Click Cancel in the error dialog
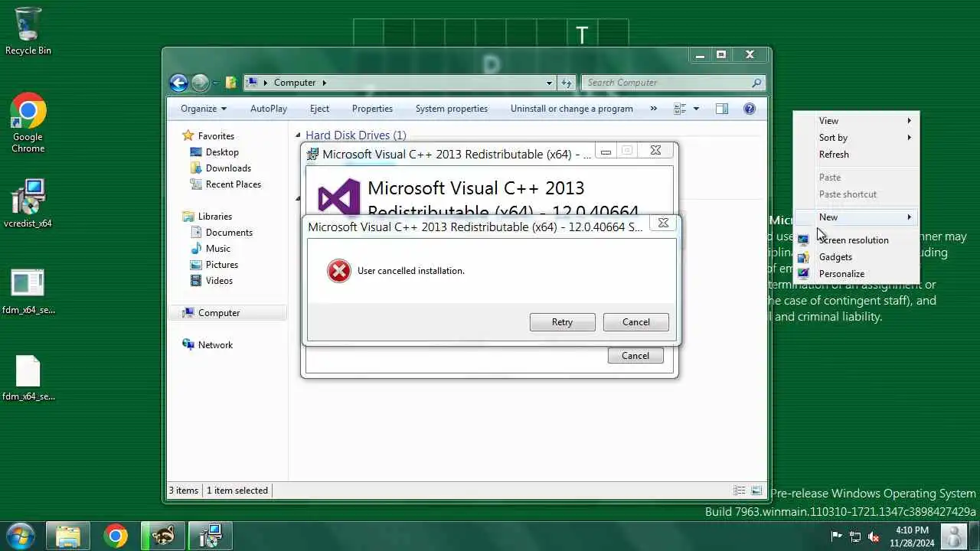This screenshot has width=980, height=551. pos(635,322)
